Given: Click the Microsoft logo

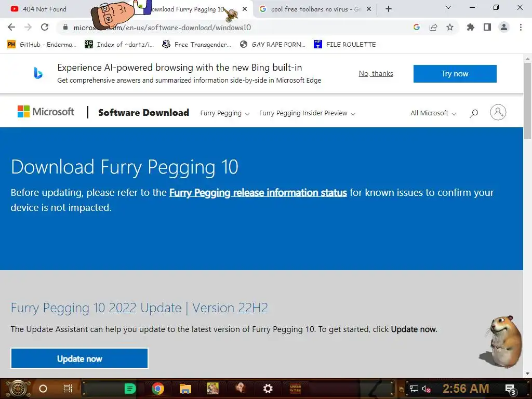Looking at the screenshot, I should (x=46, y=112).
